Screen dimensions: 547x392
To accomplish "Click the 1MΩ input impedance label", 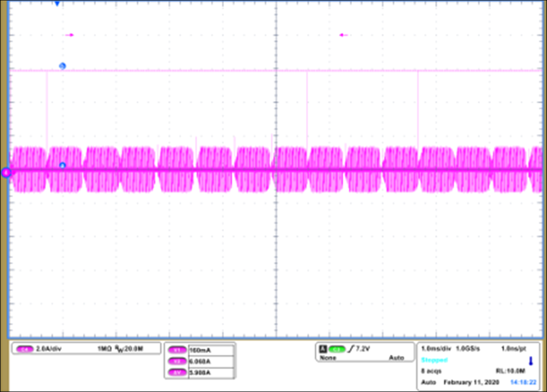I will [104, 349].
